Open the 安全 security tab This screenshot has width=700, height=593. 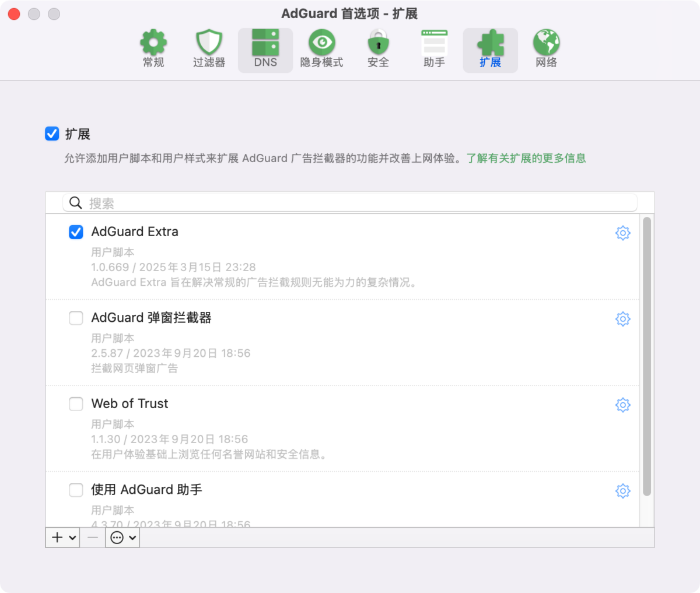(378, 50)
